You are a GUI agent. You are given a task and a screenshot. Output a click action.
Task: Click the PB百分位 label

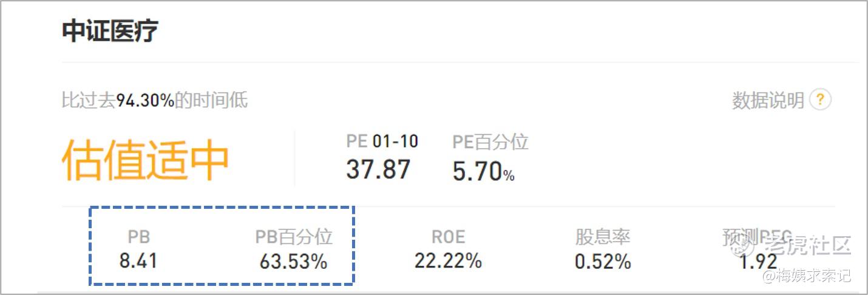point(294,237)
